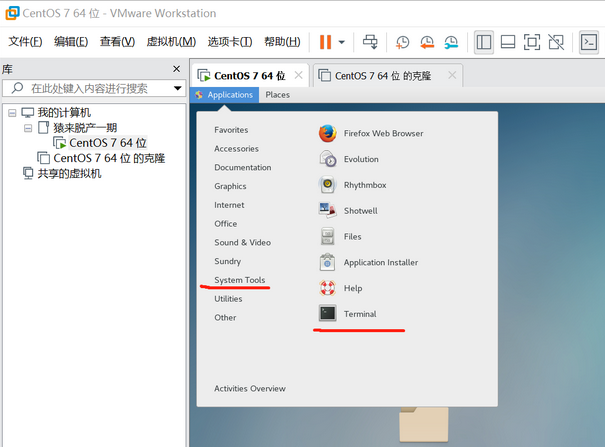This screenshot has height=447, width=605.
Task: Select the Accessories category
Action: pos(236,148)
